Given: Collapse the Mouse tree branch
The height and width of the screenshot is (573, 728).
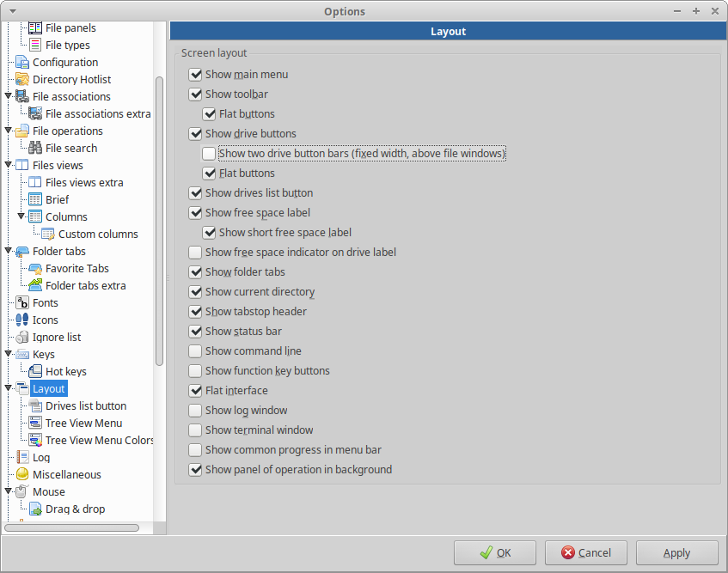Looking at the screenshot, I should click(x=9, y=491).
